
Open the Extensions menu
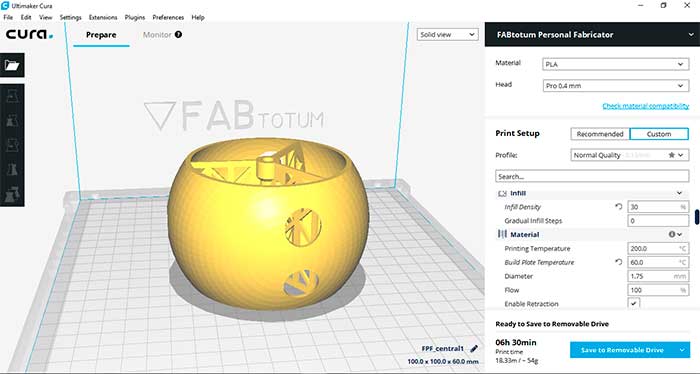tap(103, 17)
